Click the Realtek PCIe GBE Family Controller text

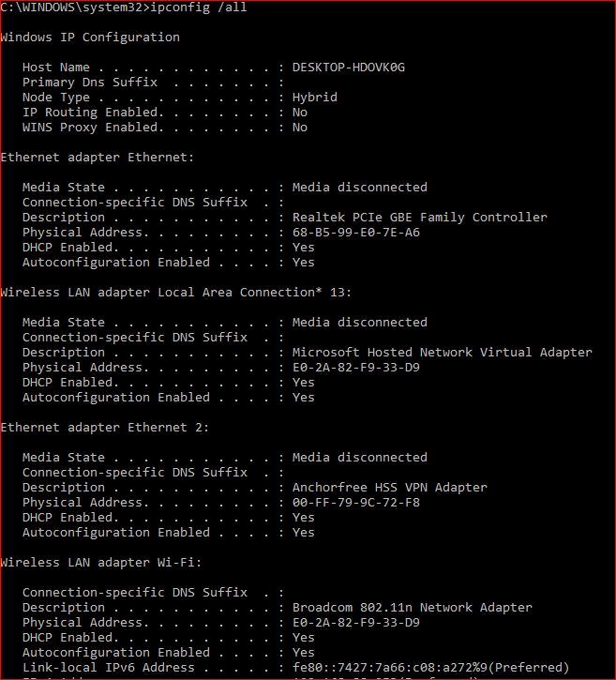pos(419,218)
